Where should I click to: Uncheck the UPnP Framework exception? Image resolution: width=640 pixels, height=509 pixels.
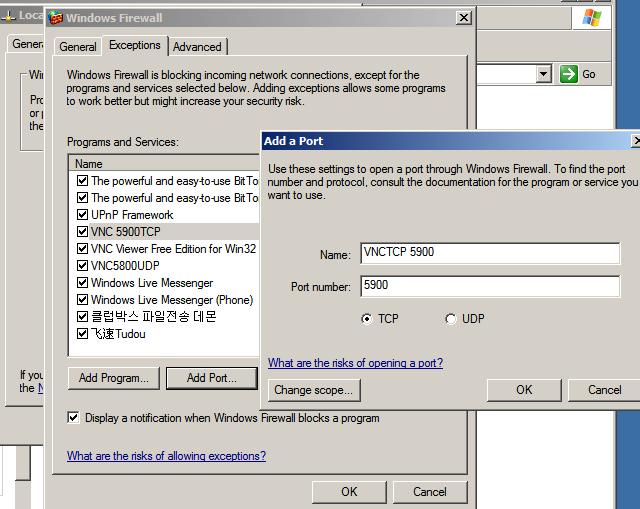83,215
